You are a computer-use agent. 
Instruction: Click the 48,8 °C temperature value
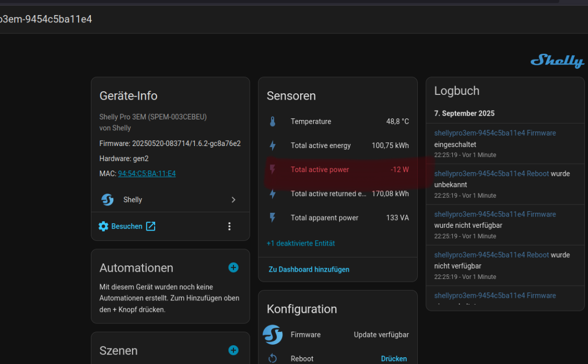tap(397, 122)
